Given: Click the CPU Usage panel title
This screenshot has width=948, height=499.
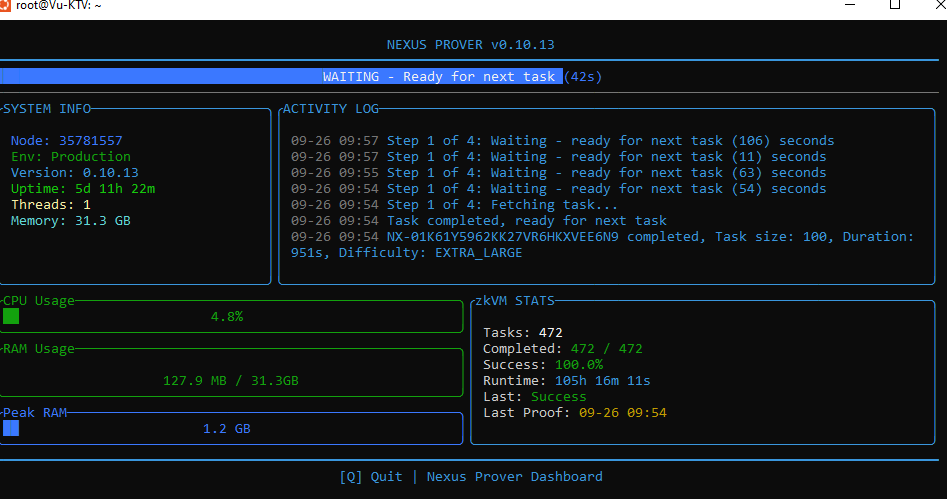Looking at the screenshot, I should pos(39,301).
